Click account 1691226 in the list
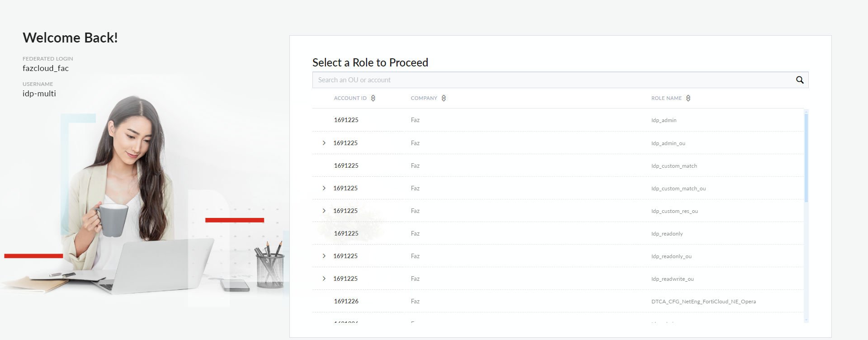This screenshot has height=340, width=868. [x=346, y=301]
